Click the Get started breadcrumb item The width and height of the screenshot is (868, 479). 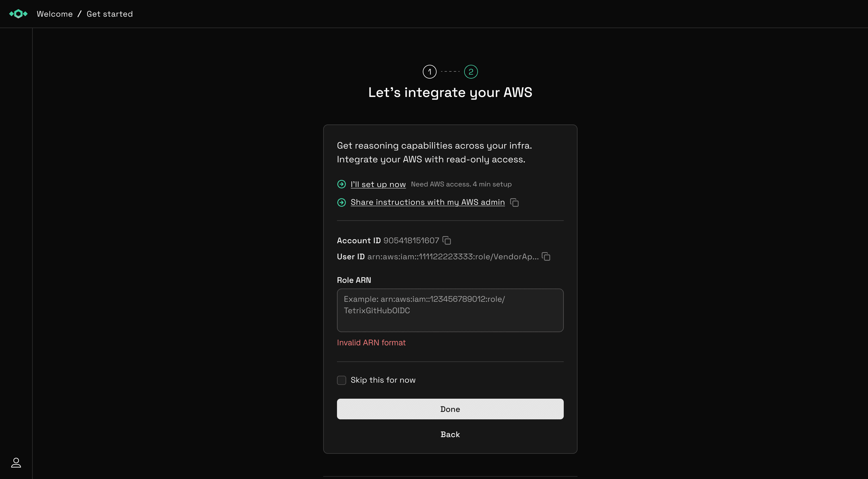click(110, 14)
